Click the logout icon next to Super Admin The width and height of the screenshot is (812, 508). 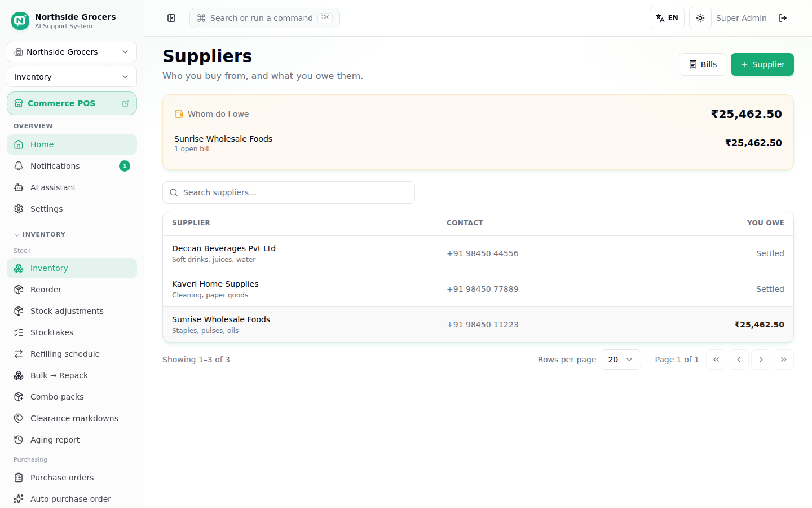pyautogui.click(x=783, y=18)
